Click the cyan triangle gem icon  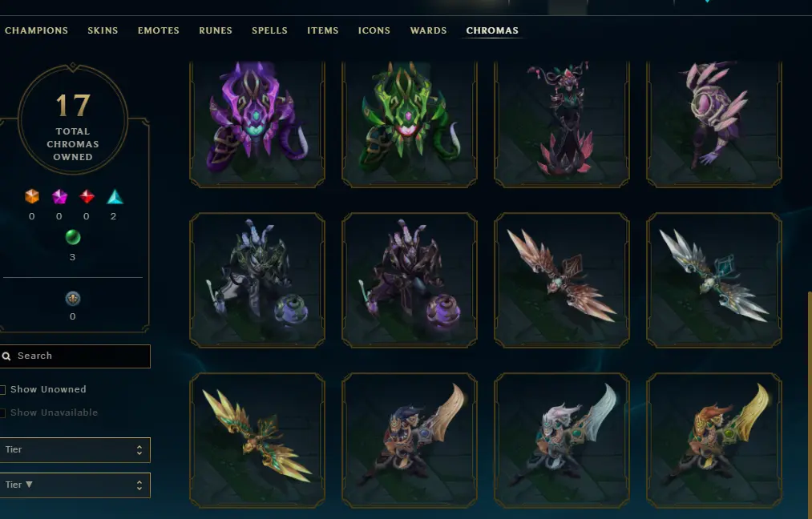click(115, 197)
